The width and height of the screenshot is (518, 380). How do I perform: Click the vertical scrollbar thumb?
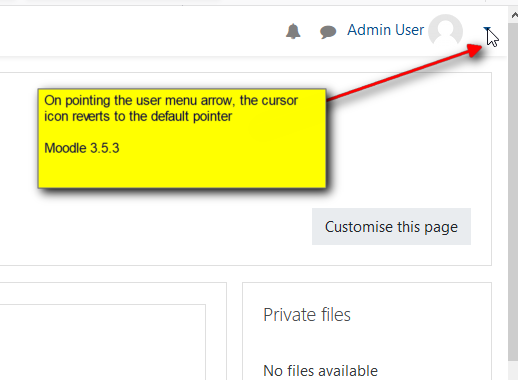tap(513, 192)
